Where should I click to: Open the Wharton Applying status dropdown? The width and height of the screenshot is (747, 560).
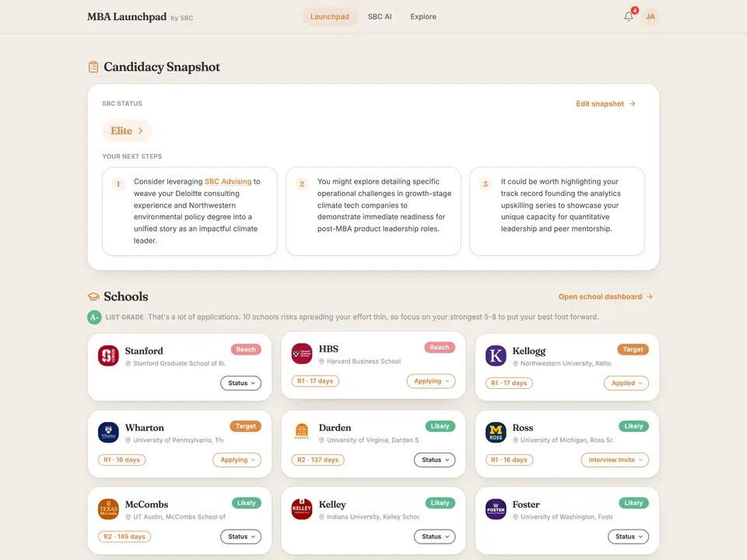click(237, 460)
